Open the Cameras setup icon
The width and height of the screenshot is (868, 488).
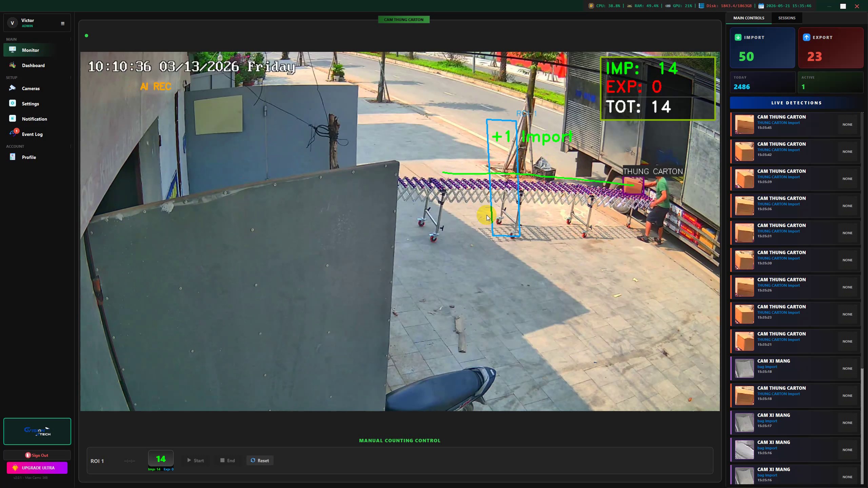coord(13,88)
